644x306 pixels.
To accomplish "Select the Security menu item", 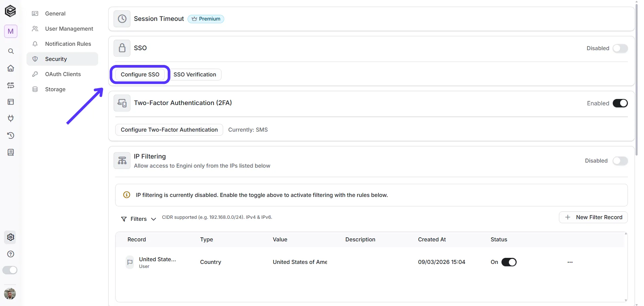I will point(62,59).
